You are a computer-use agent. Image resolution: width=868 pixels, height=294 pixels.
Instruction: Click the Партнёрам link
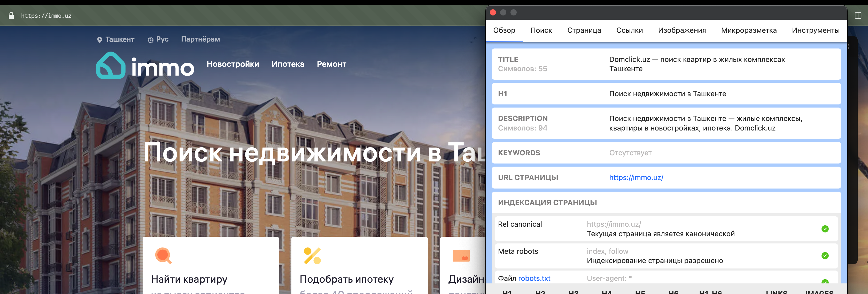tap(200, 39)
